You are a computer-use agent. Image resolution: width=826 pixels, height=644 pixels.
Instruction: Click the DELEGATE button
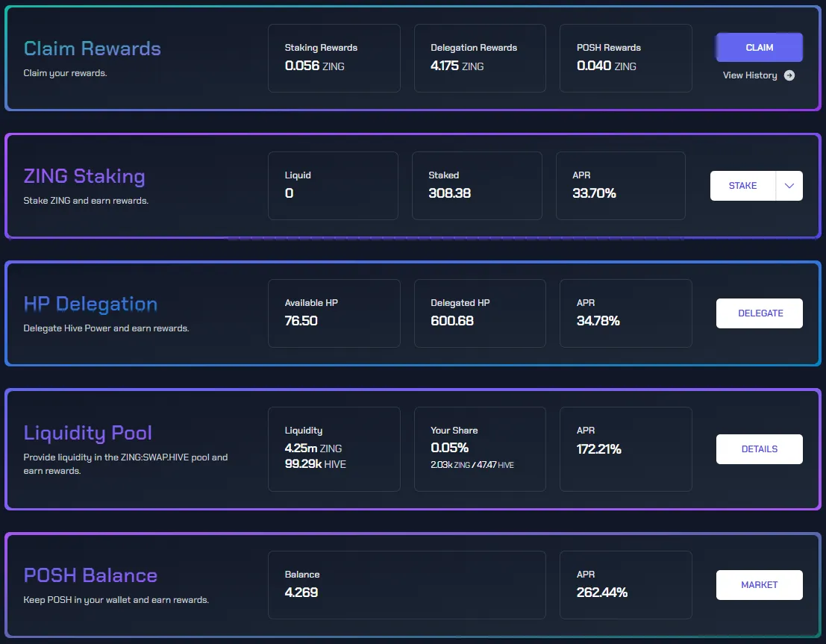[x=759, y=313]
